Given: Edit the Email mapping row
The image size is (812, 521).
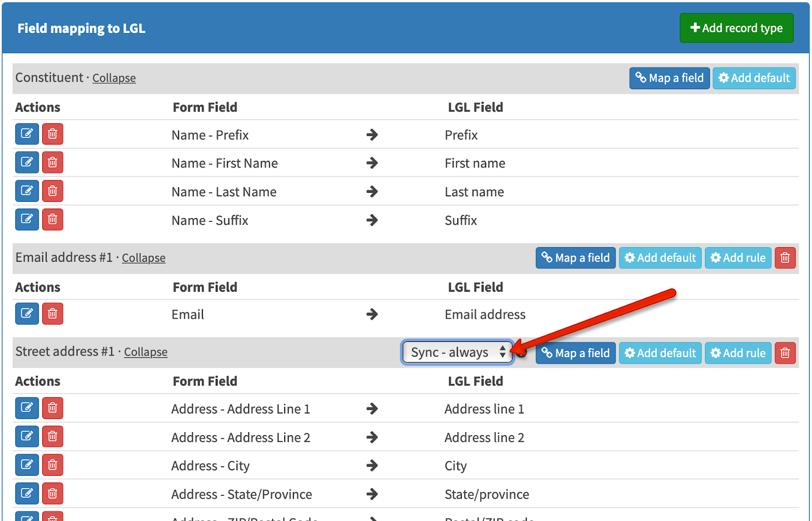Looking at the screenshot, I should pos(27,314).
